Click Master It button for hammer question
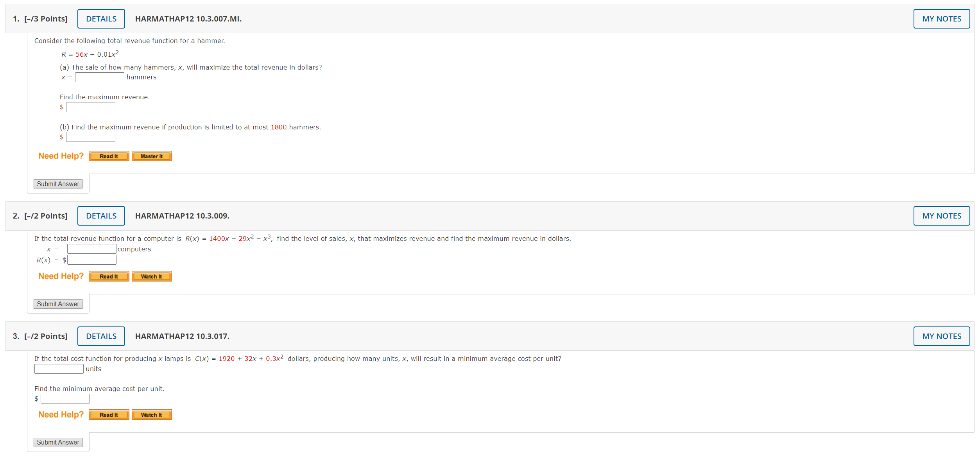 (x=152, y=156)
